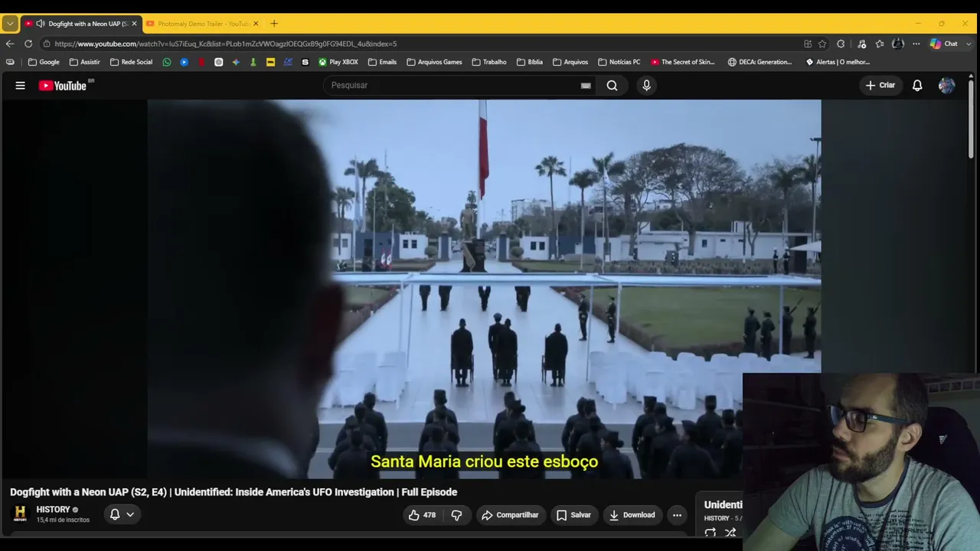Start voice search with the microphone
980x551 pixels.
[646, 86]
